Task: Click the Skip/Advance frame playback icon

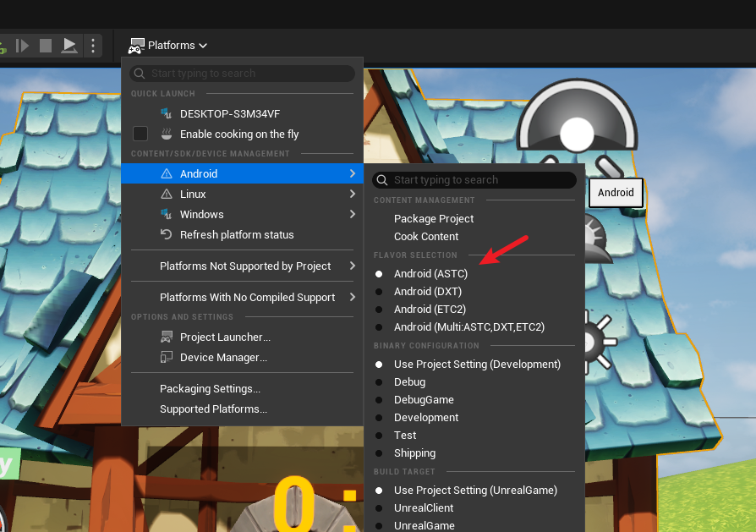Action: [22, 46]
